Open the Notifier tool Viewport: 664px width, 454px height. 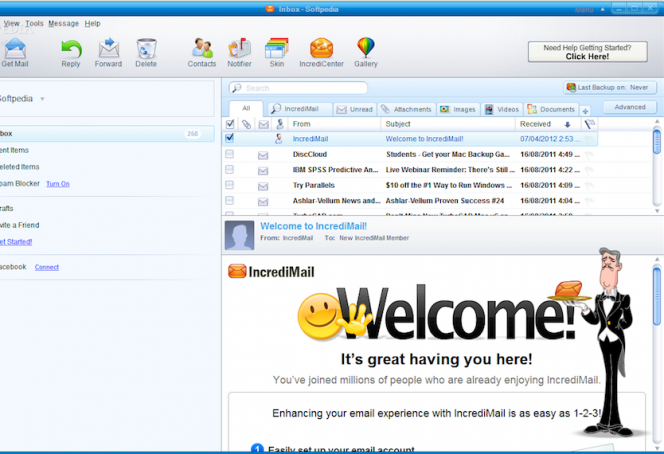tap(240, 52)
